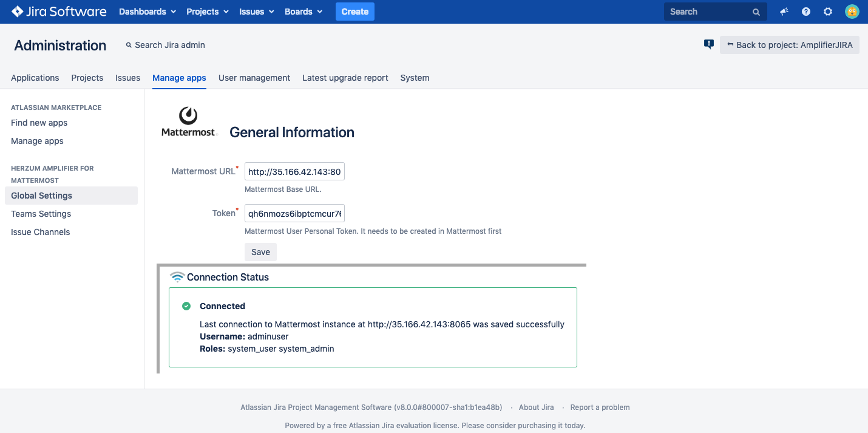Expand the Dashboards dropdown menu
This screenshot has height=433, width=868.
click(147, 12)
